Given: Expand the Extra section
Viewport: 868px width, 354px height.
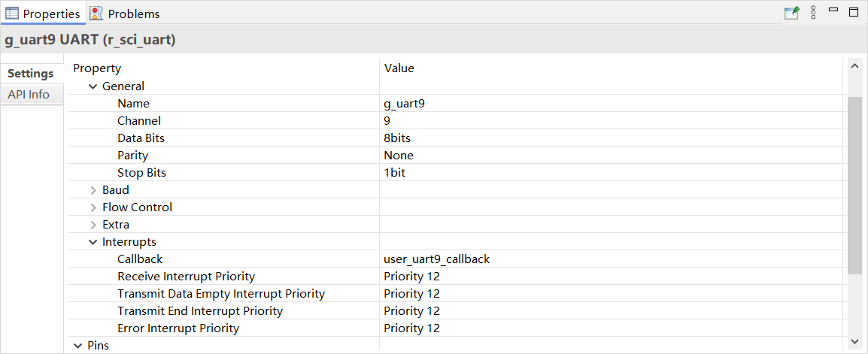Looking at the screenshot, I should pos(93,225).
